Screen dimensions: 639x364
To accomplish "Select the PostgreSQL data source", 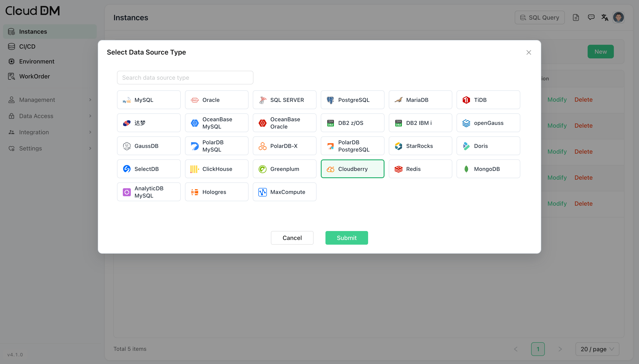I will [x=353, y=100].
